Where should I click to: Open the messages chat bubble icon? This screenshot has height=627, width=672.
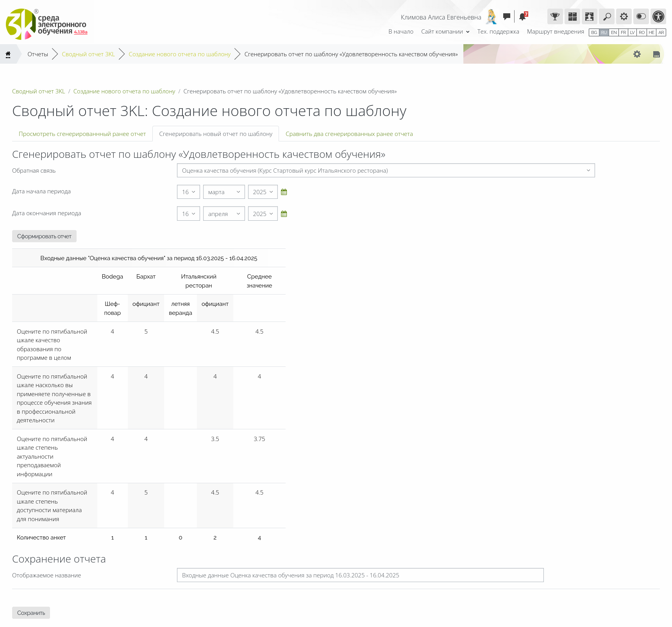506,17
